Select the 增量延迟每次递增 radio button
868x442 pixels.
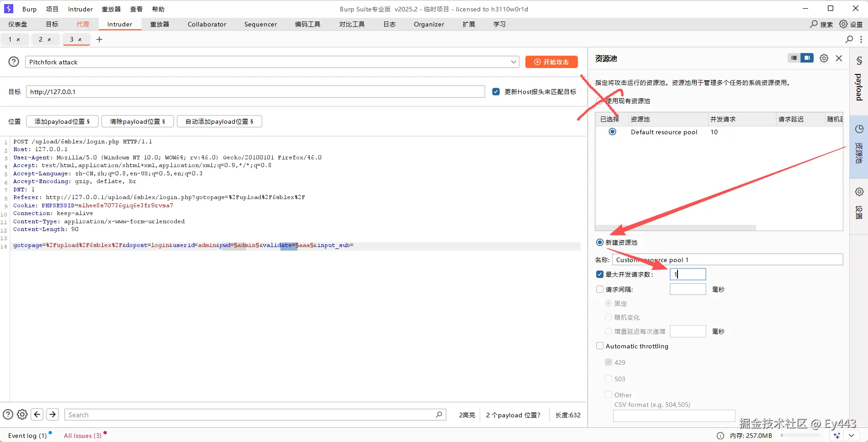pos(608,331)
